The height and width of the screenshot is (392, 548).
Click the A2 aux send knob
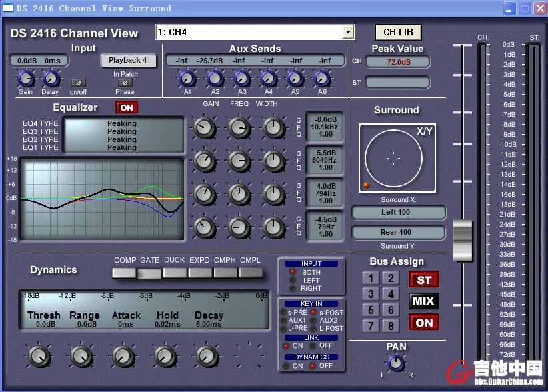point(215,79)
